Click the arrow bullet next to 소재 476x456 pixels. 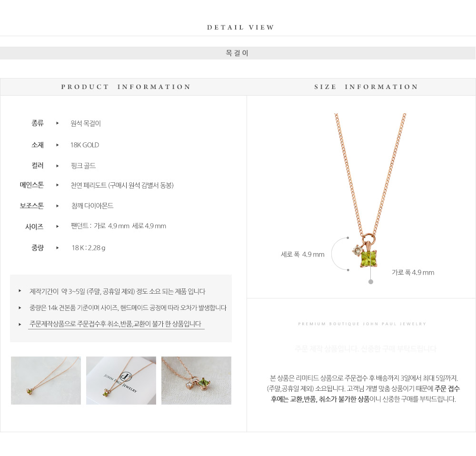tap(58, 145)
